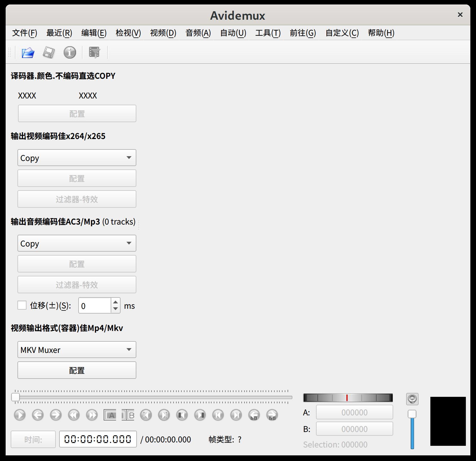
Task: Click the Selection: 000000 text
Action: click(335, 445)
